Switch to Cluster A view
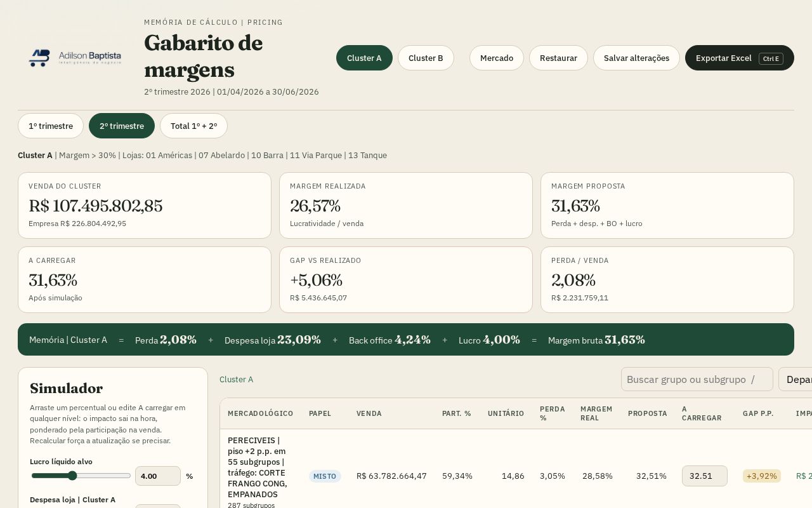Image resolution: width=812 pixels, height=508 pixels. [364, 58]
